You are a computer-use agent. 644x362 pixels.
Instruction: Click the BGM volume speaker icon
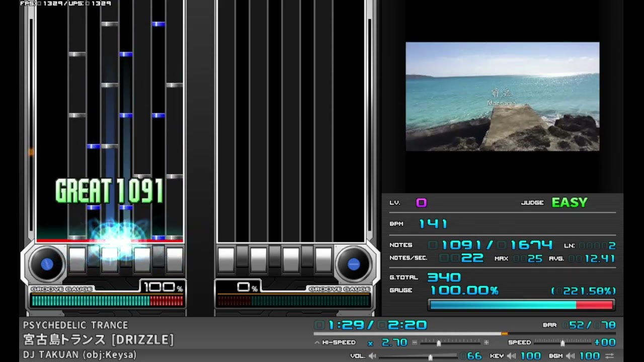coord(570,356)
